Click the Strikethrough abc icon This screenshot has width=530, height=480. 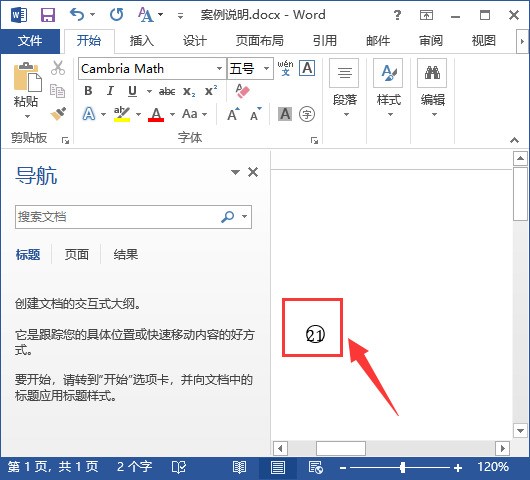tap(167, 91)
